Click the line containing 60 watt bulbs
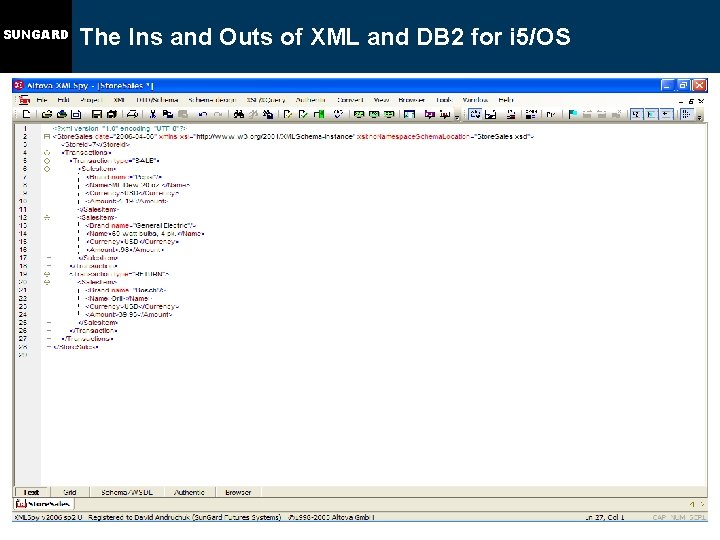 tap(145, 234)
